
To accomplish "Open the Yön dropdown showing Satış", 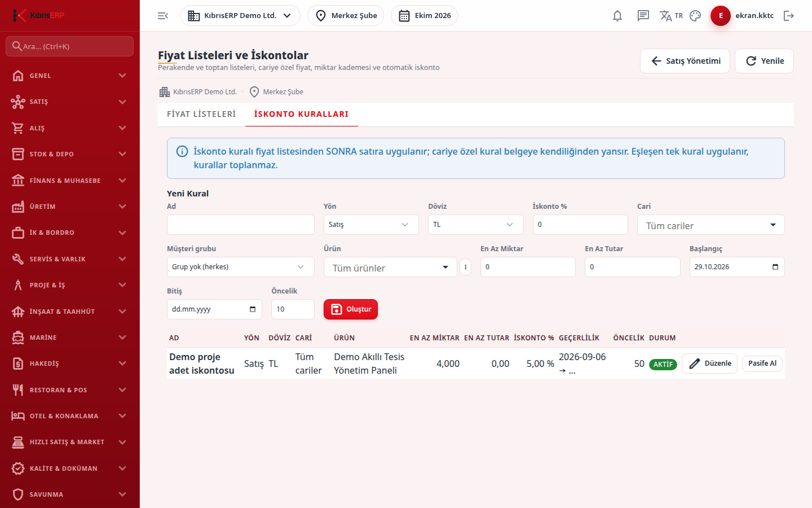I will click(x=371, y=225).
